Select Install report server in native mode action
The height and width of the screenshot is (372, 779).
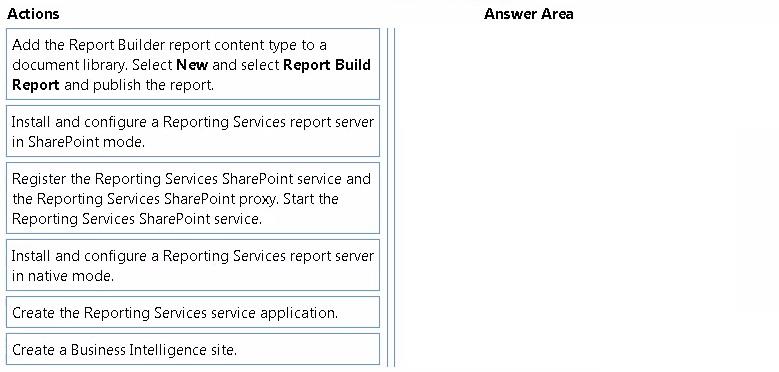[x=193, y=265]
